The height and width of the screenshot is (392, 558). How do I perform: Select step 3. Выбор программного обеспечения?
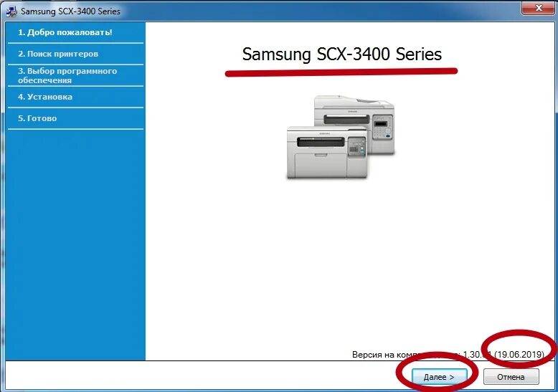point(67,75)
